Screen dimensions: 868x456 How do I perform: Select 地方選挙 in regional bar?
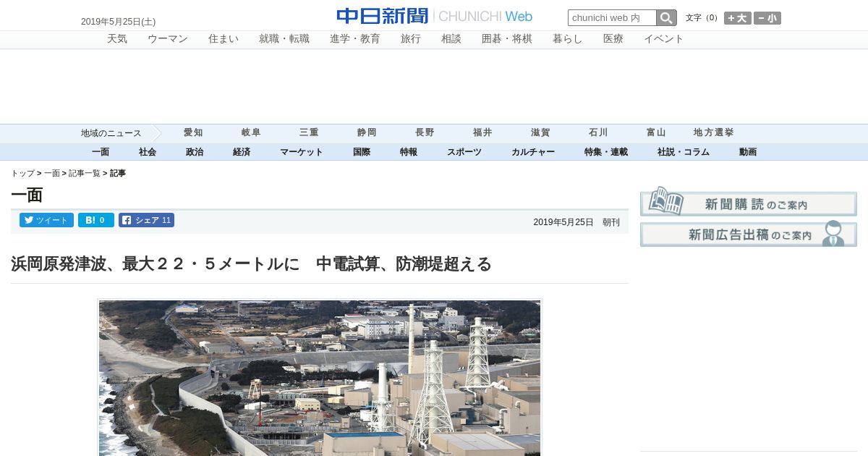714,132
